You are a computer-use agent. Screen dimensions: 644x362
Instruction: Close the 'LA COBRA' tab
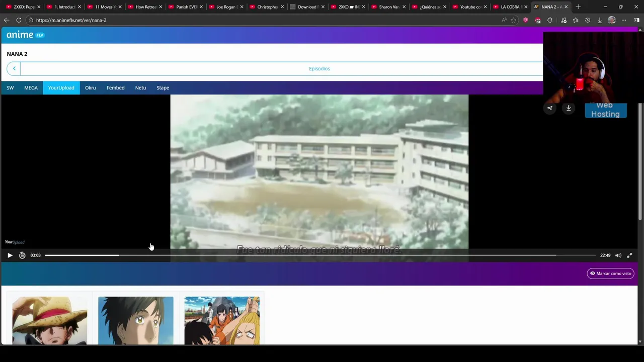tap(526, 7)
